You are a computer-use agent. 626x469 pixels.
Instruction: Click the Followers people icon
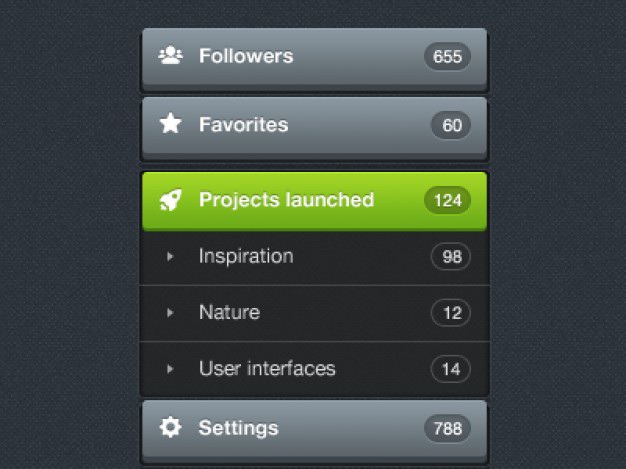[170, 55]
